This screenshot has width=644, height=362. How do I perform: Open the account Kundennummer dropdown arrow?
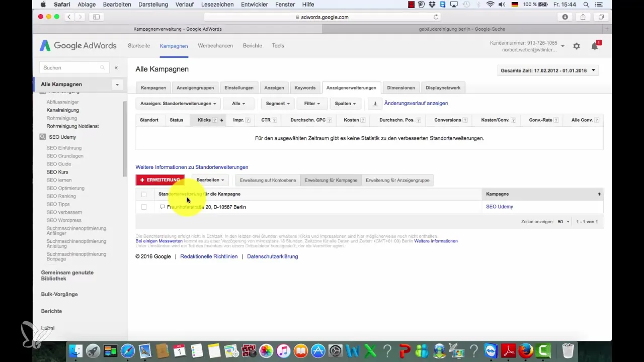[562, 46]
